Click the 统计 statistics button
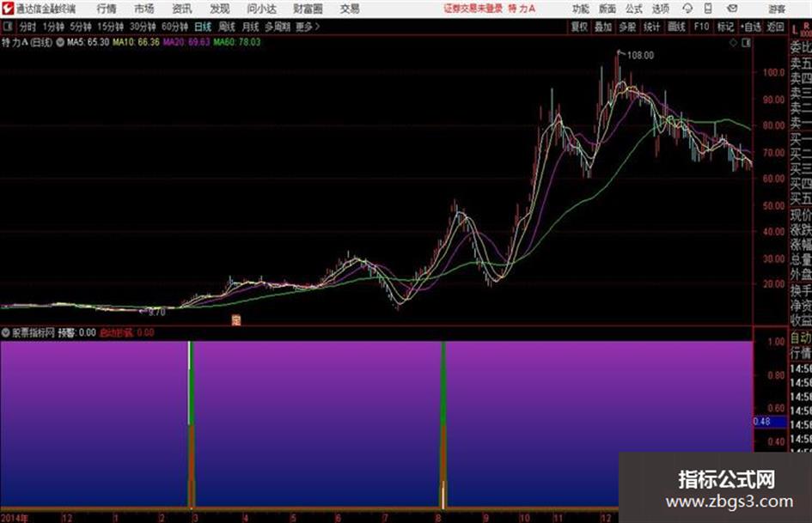This screenshot has width=812, height=523. (x=651, y=27)
